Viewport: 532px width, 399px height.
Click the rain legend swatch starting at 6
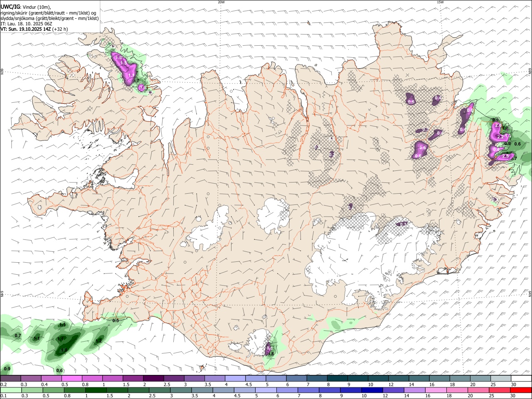coord(287,390)
